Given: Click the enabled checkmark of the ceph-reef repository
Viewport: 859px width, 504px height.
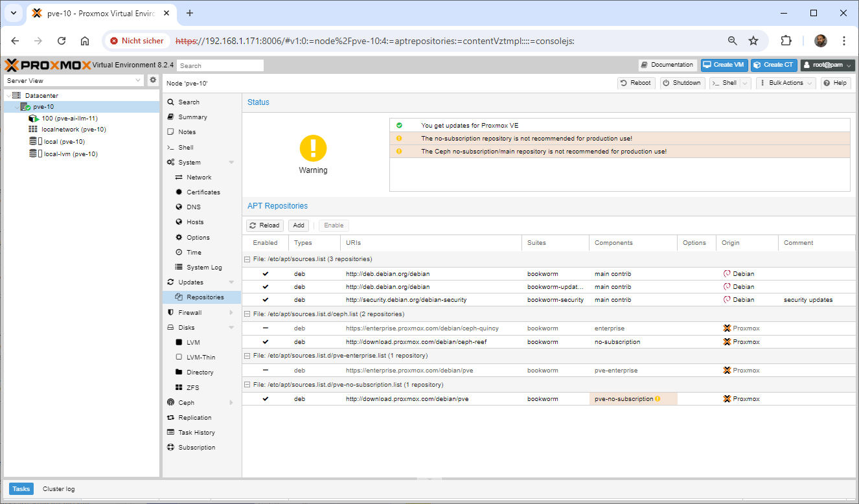Looking at the screenshot, I should tap(265, 342).
